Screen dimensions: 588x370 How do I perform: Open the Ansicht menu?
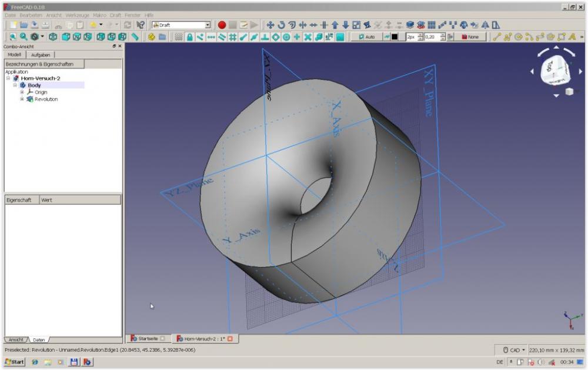coord(54,15)
